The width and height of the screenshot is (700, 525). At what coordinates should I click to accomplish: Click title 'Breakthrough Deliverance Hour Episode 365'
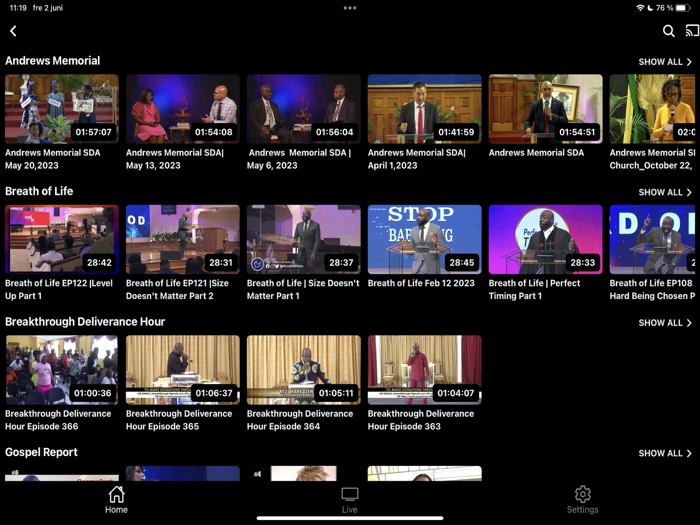[179, 420]
